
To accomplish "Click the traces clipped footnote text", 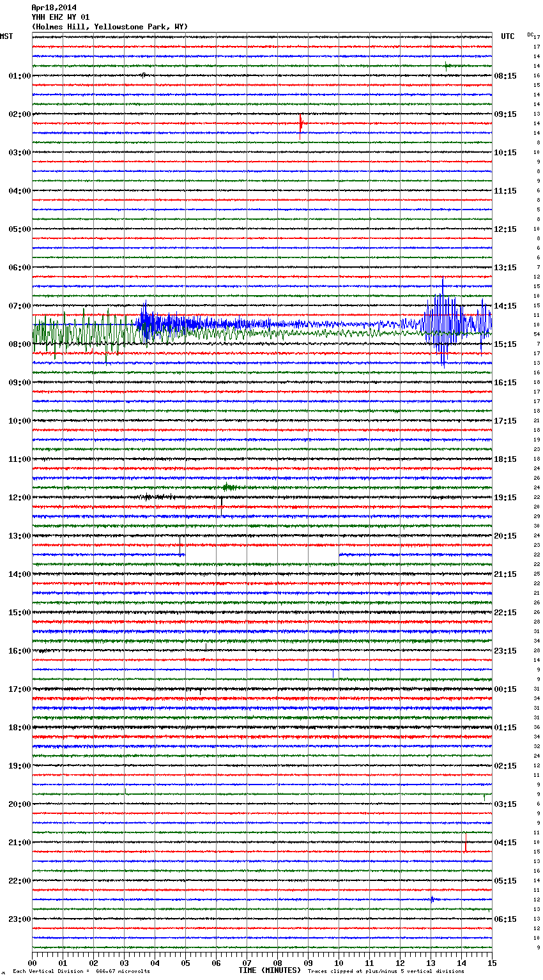I will 386,971.
